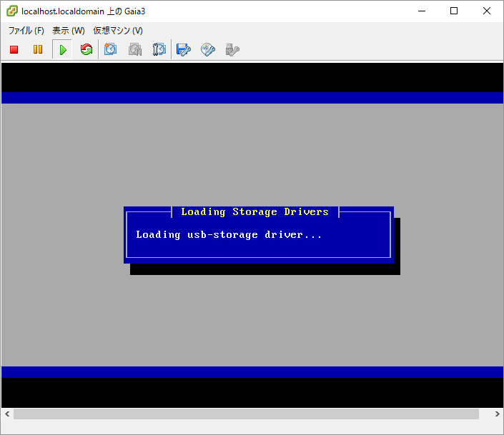504x435 pixels.
Task: Pause the virtual machine
Action: (38, 49)
